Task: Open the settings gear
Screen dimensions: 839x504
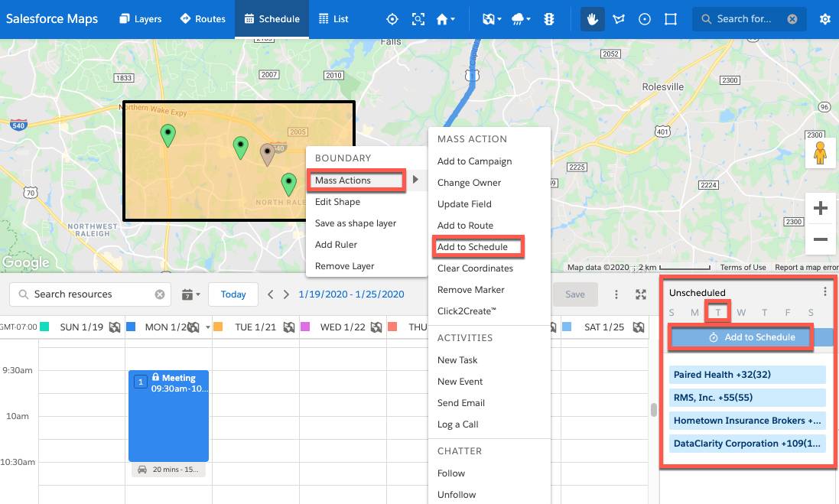Action: pyautogui.click(x=825, y=19)
